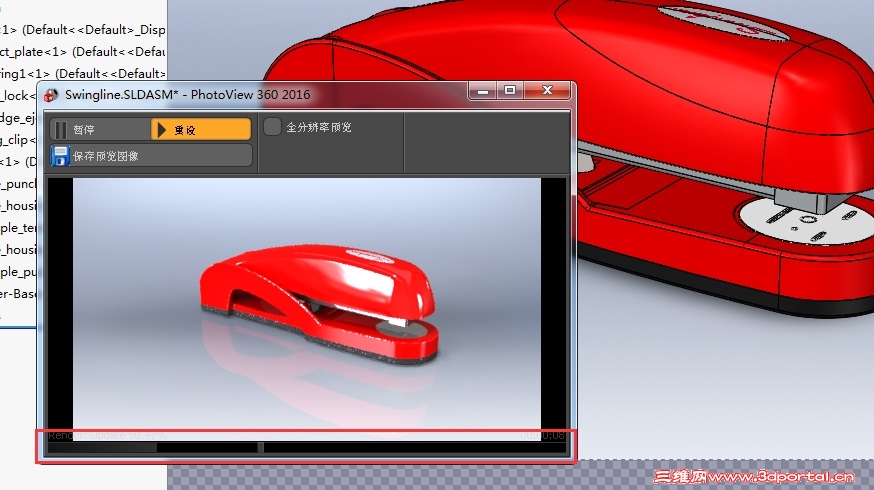The image size is (874, 490).
Task: Enable the 全分辨率预览 checkbox
Action: tap(272, 127)
